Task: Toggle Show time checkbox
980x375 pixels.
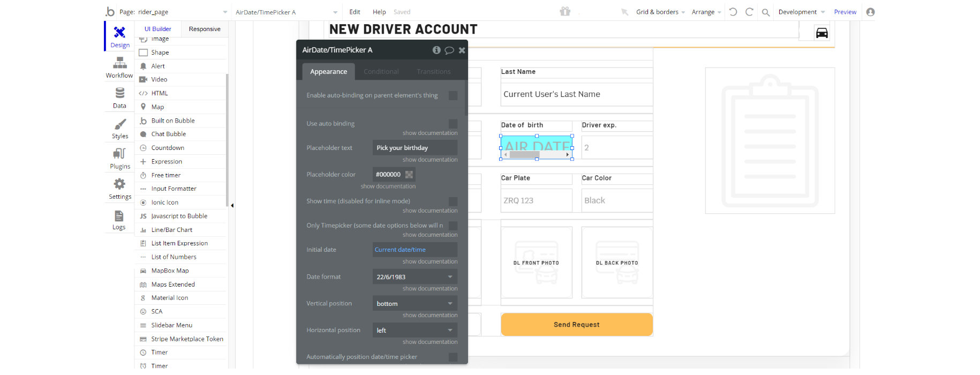Action: click(x=453, y=201)
